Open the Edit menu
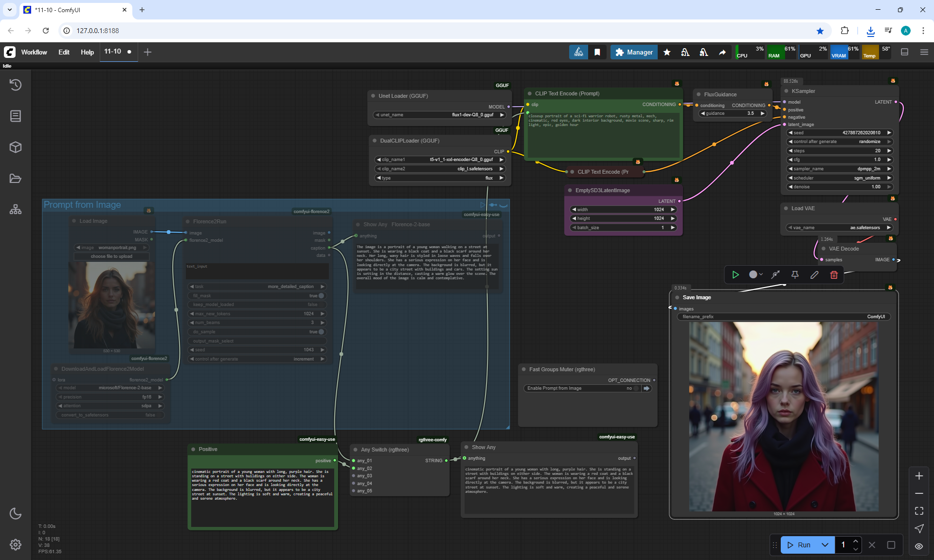 [x=64, y=52]
